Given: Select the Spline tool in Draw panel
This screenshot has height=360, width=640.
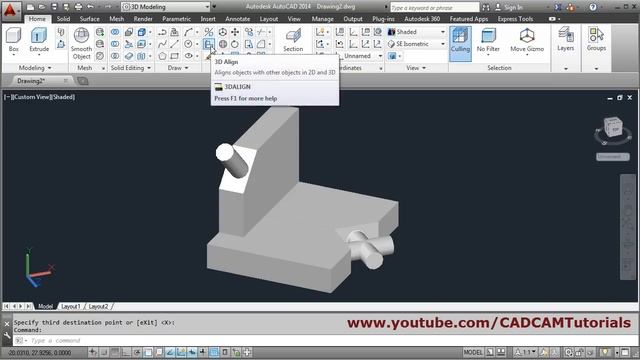Looking at the screenshot, I should click(162, 44).
